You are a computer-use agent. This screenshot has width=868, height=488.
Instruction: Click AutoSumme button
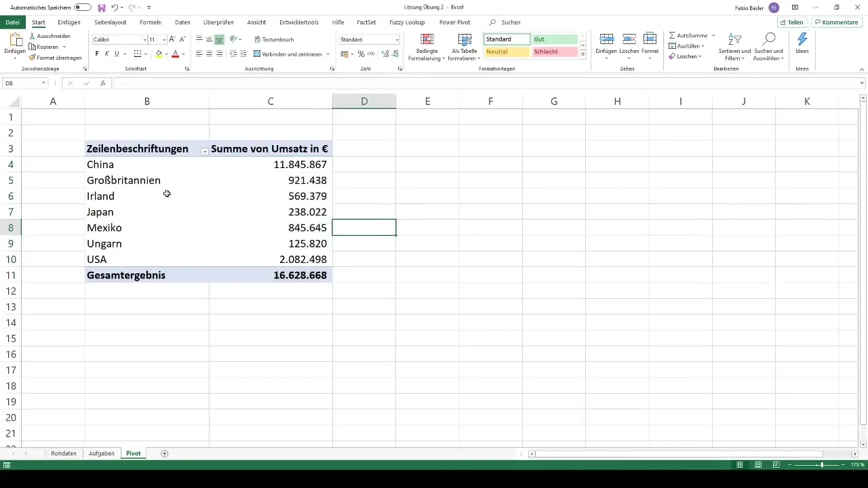pos(688,35)
